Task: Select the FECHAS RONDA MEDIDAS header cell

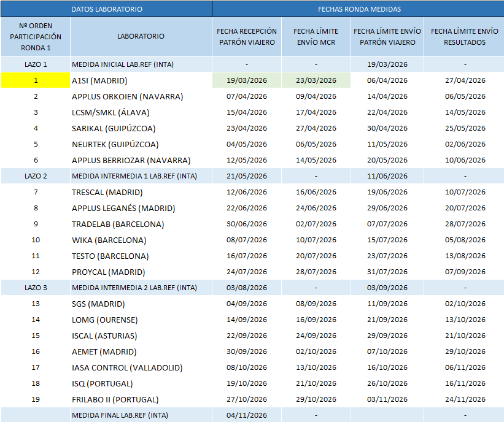Action: 359,9
